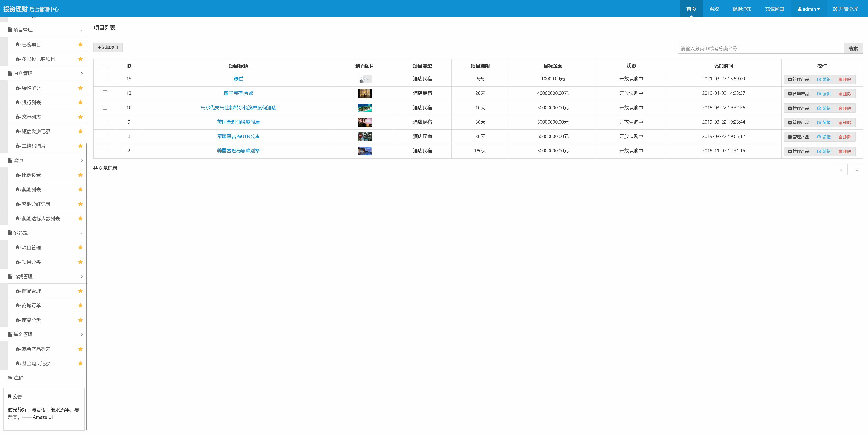Check the checkbox for project ID 15
Screen dimensions: 868x434
click(105, 79)
